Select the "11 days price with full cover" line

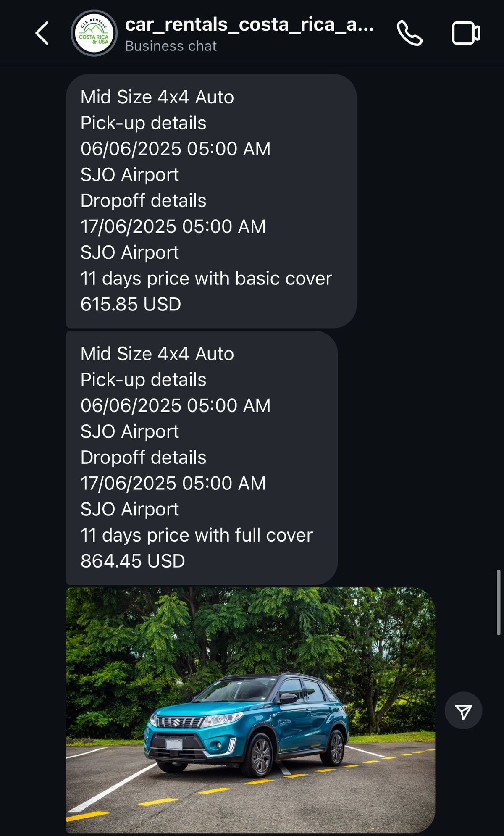[x=197, y=535]
